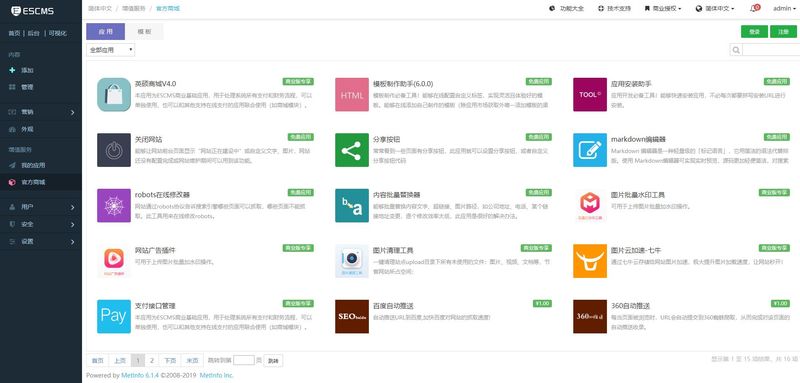The width and height of the screenshot is (800, 383).
Task: Focus the page number jump input
Action: [243, 361]
